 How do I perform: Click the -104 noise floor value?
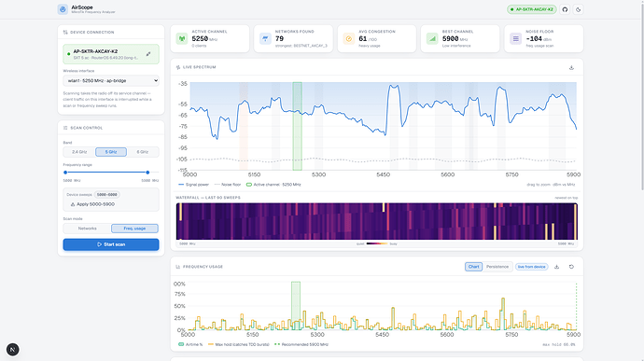pyautogui.click(x=534, y=38)
